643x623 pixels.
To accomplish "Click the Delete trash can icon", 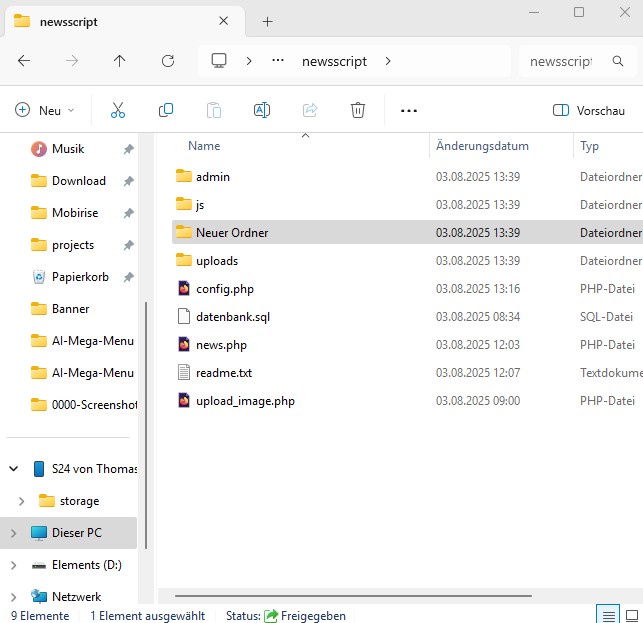I will pyautogui.click(x=358, y=110).
